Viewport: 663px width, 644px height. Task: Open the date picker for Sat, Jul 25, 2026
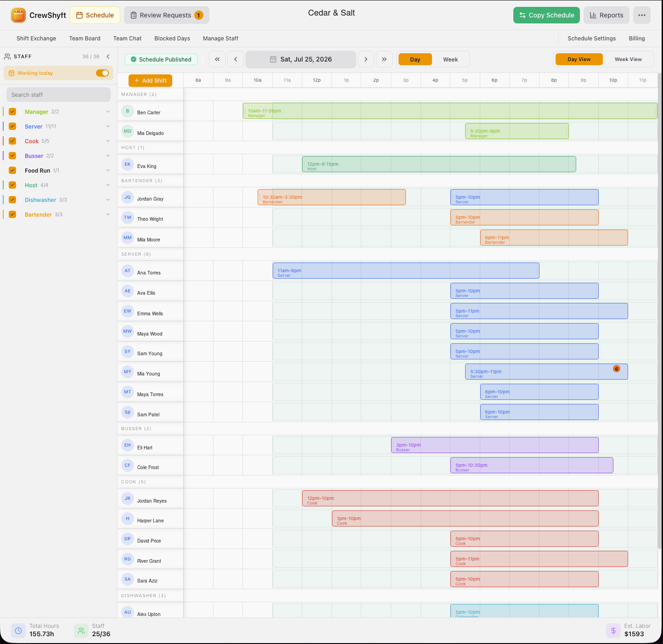coord(301,59)
